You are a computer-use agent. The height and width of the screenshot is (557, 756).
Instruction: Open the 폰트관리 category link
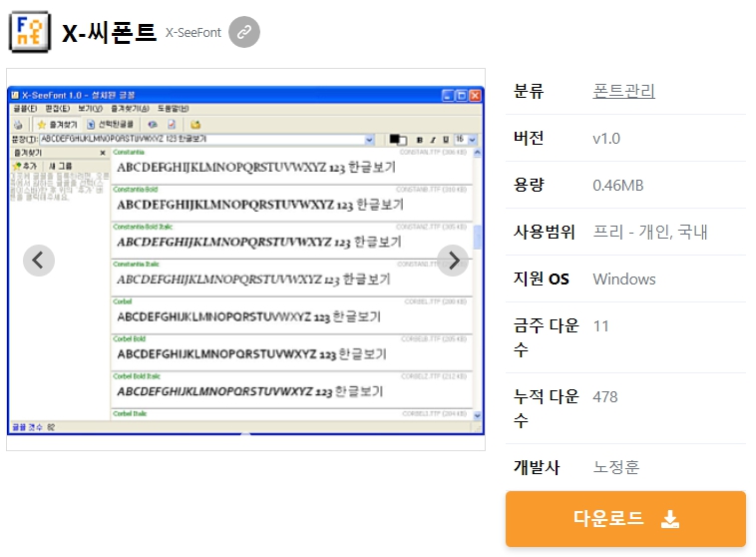tap(624, 91)
